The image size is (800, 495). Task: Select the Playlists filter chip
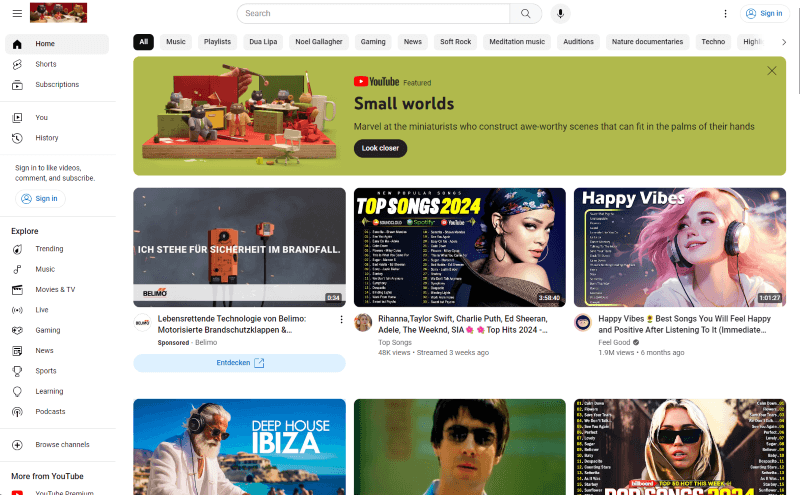pos(217,42)
